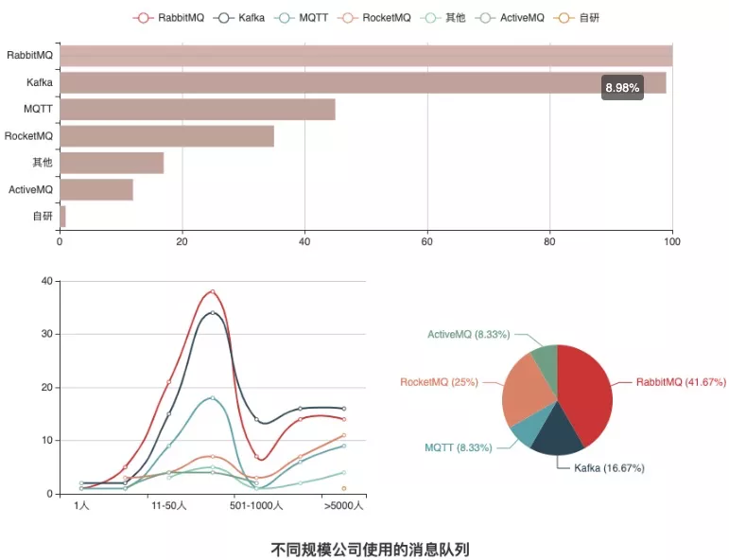Toggle the RabbitMQ legend item
The height and width of the screenshot is (560, 729).
click(x=168, y=18)
